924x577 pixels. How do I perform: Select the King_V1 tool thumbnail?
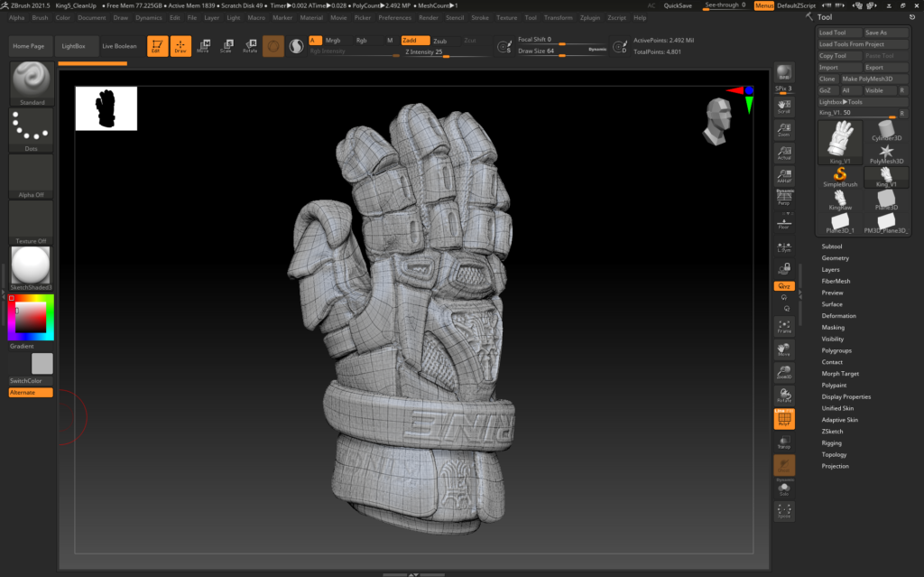[840, 144]
